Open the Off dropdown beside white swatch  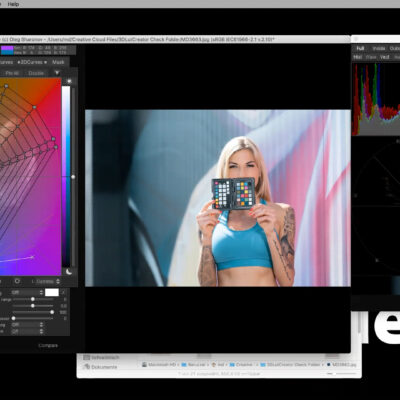[27, 292]
